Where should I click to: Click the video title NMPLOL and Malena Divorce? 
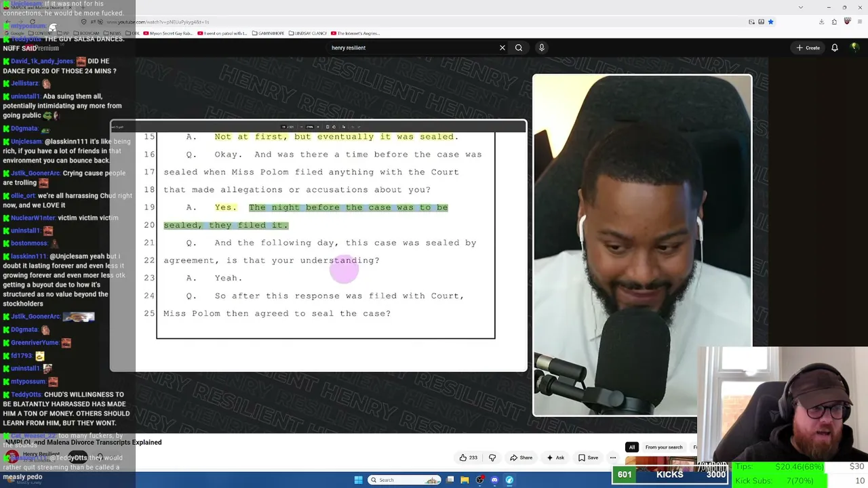click(83, 443)
